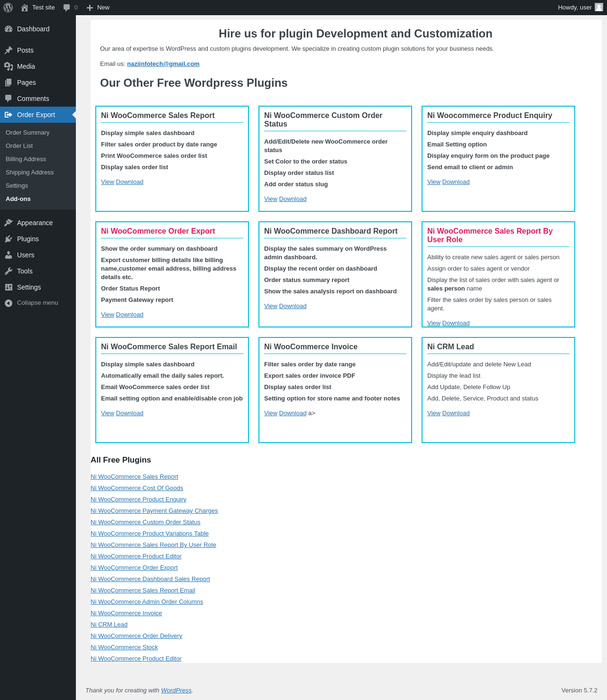The image size is (607, 700).
Task: View the Ni CRM Lead plugin
Action: 434,413
